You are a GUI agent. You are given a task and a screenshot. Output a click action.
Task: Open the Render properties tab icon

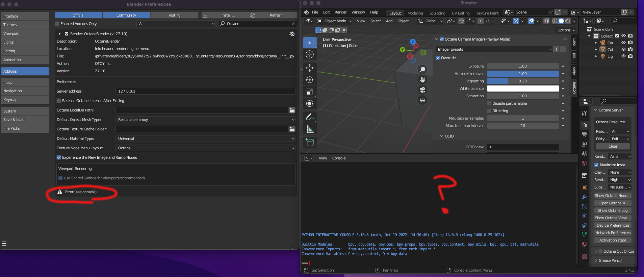(x=584, y=125)
